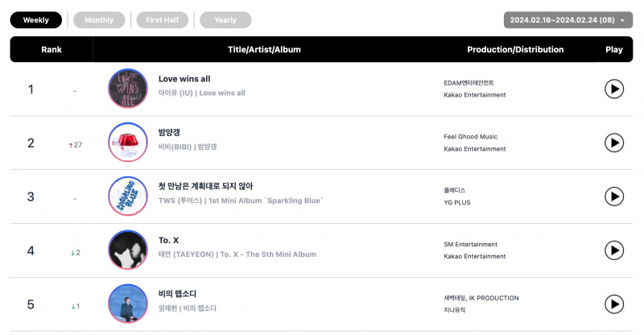Click the Love wins all song title
The width and height of the screenshot is (644, 335).
point(184,79)
